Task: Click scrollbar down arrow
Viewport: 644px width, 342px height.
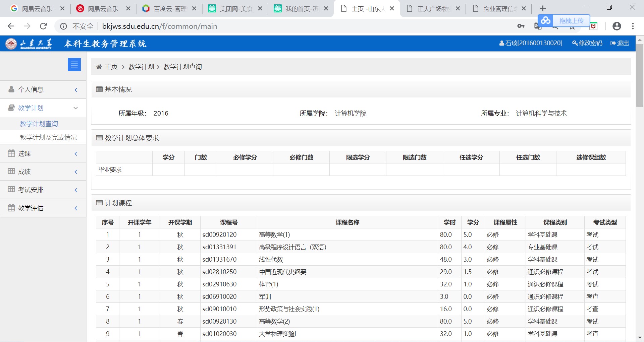Action: pos(640,337)
